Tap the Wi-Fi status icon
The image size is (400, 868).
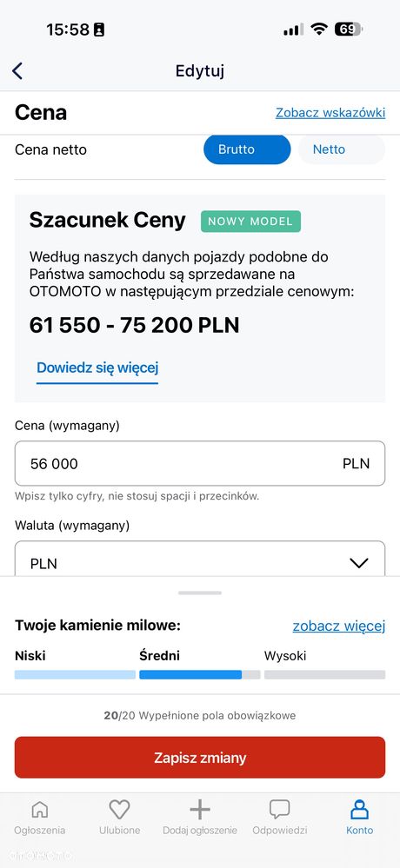coord(318,30)
